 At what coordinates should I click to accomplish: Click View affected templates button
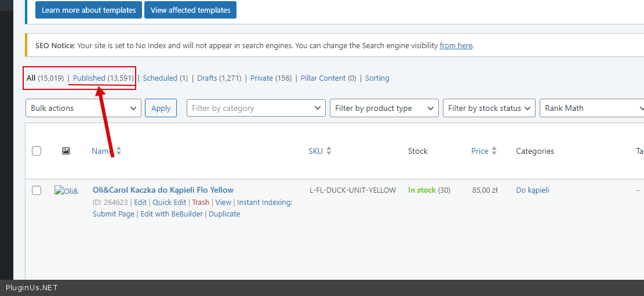point(190,10)
